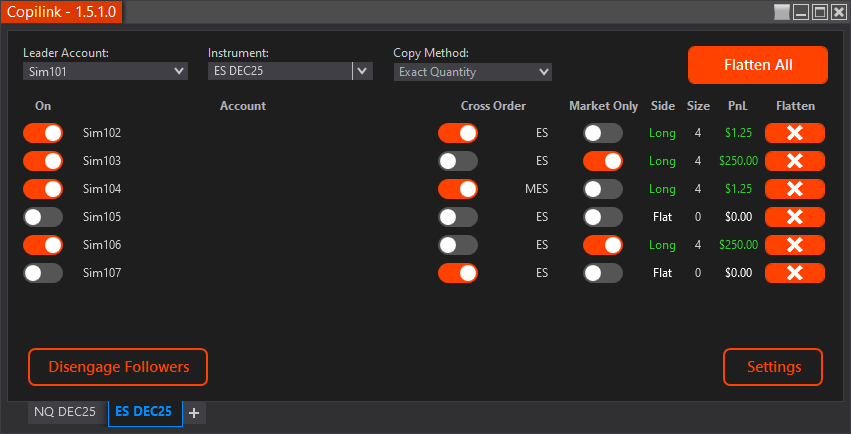
Task: Flatten the Sim102 position with X button
Action: (794, 133)
